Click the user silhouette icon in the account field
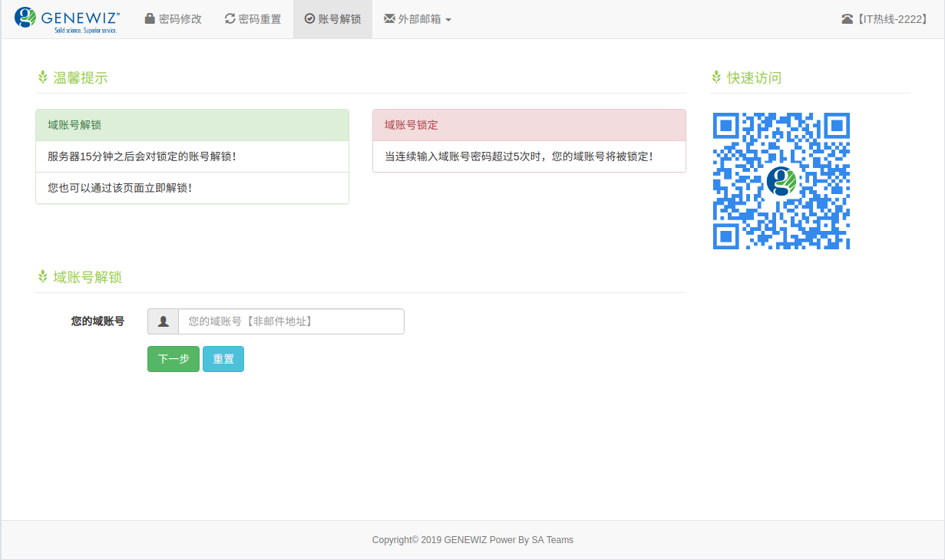 pos(163,321)
